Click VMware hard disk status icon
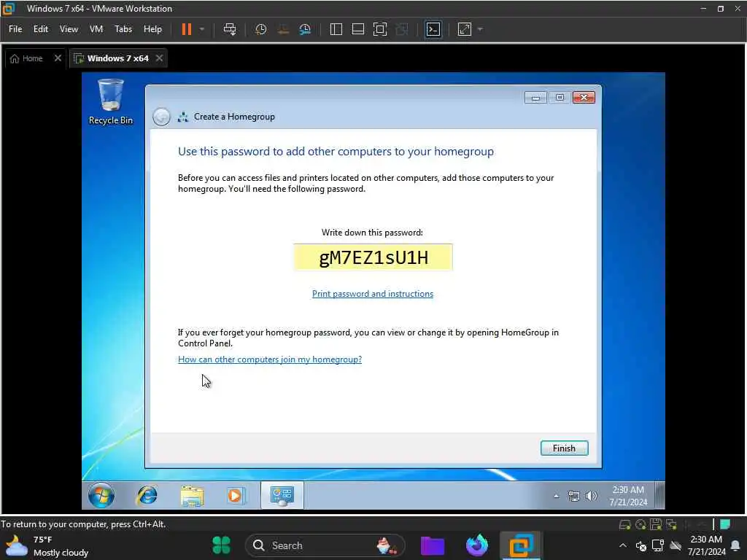The height and width of the screenshot is (560, 747). click(624, 525)
